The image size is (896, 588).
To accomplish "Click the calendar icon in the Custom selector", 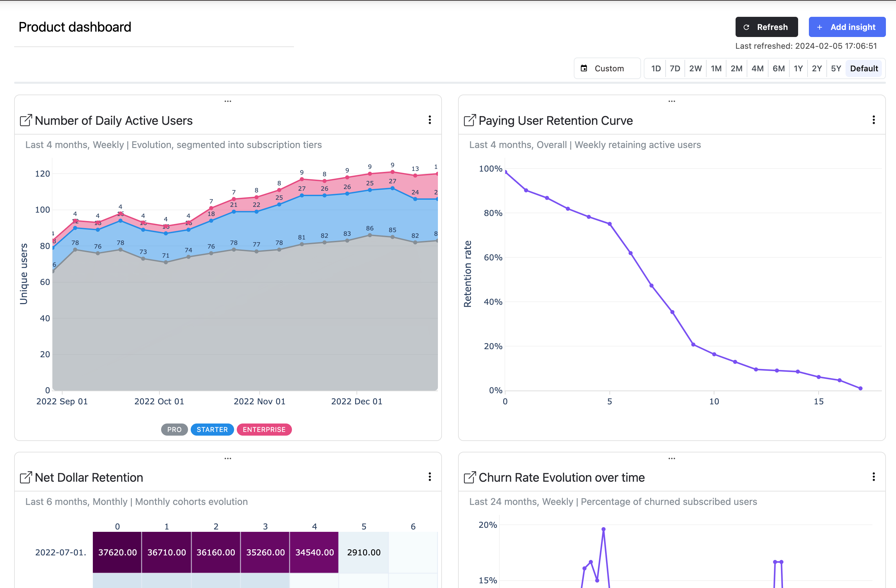I will 584,68.
